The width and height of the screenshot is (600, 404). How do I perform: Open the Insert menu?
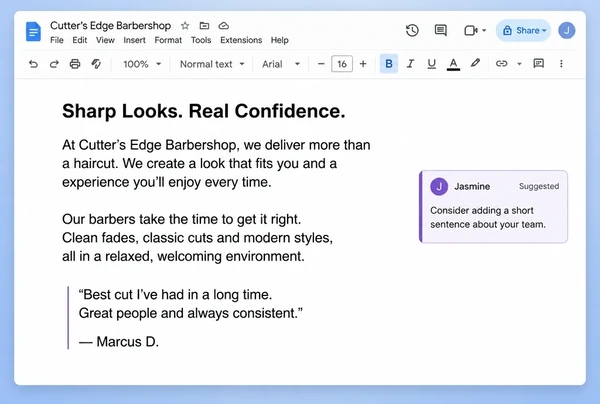click(x=134, y=40)
